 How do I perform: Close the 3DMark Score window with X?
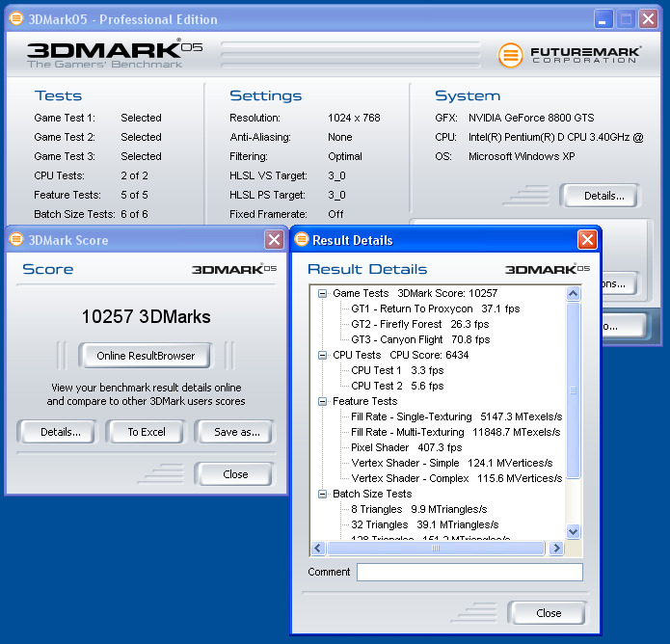point(274,240)
